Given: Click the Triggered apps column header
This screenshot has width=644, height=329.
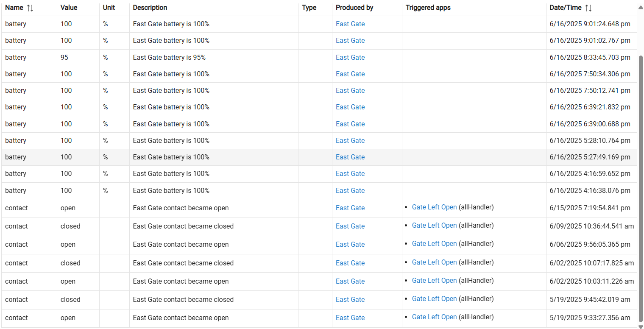Looking at the screenshot, I should click(428, 8).
